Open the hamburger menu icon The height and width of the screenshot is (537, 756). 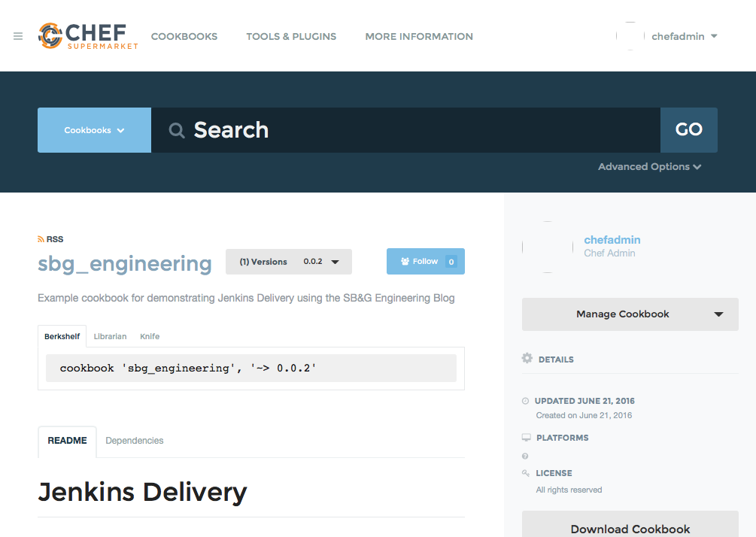click(x=18, y=36)
